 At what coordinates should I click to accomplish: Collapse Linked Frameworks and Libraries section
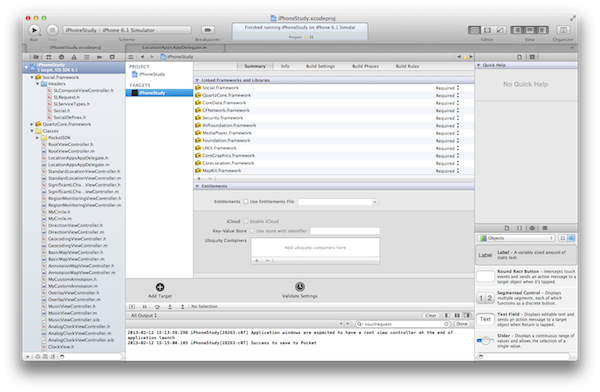pos(197,80)
